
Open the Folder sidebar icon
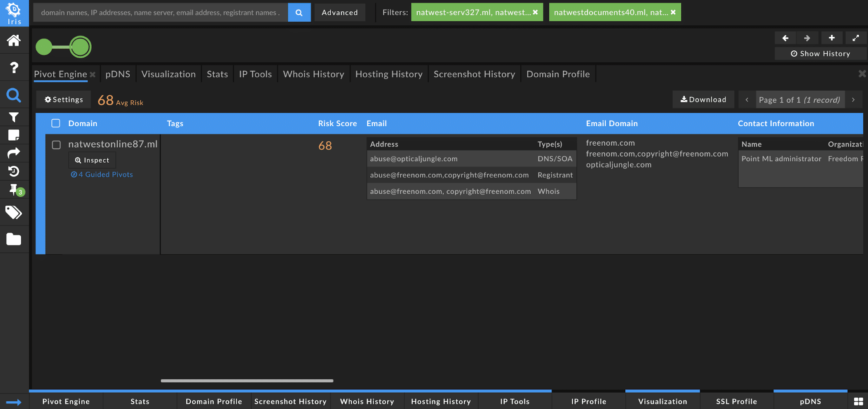pyautogui.click(x=14, y=239)
